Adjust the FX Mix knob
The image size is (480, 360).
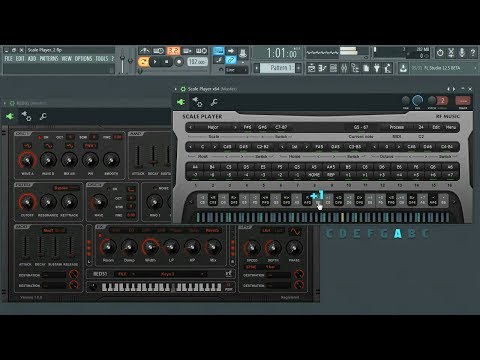(x=213, y=247)
